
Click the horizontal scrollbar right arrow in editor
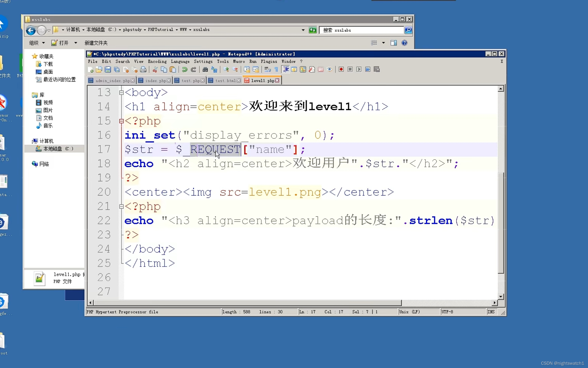tap(495, 303)
